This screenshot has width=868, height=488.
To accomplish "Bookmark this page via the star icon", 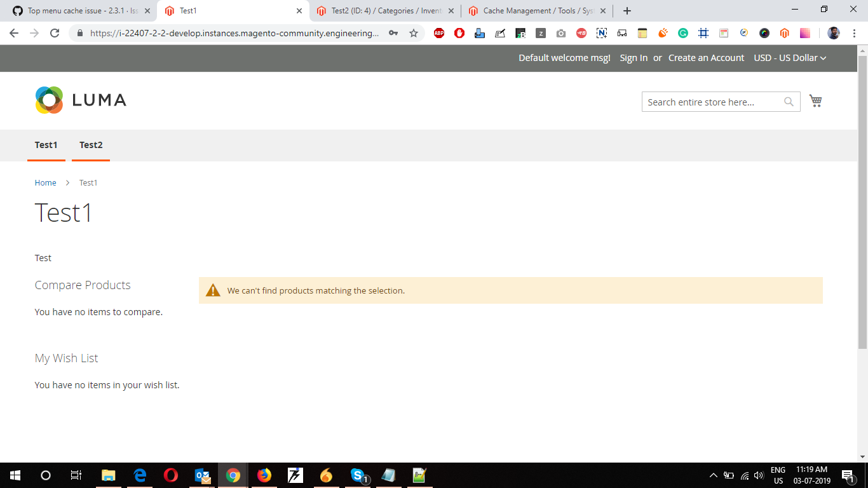I will 414,33.
